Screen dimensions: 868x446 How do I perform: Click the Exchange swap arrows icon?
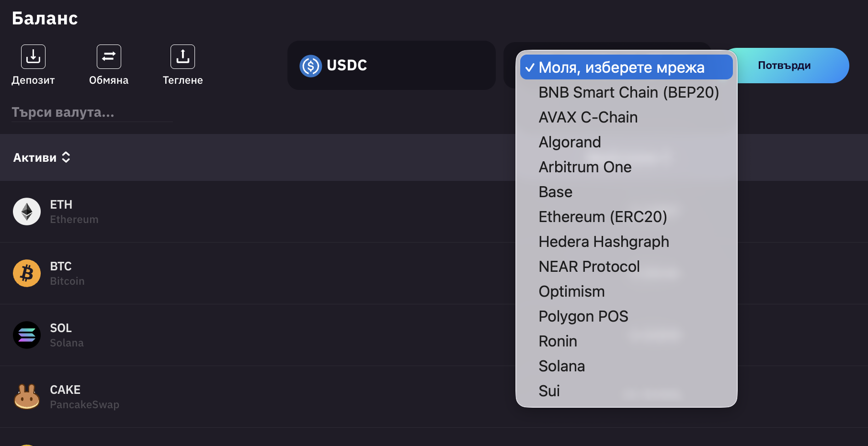point(109,57)
